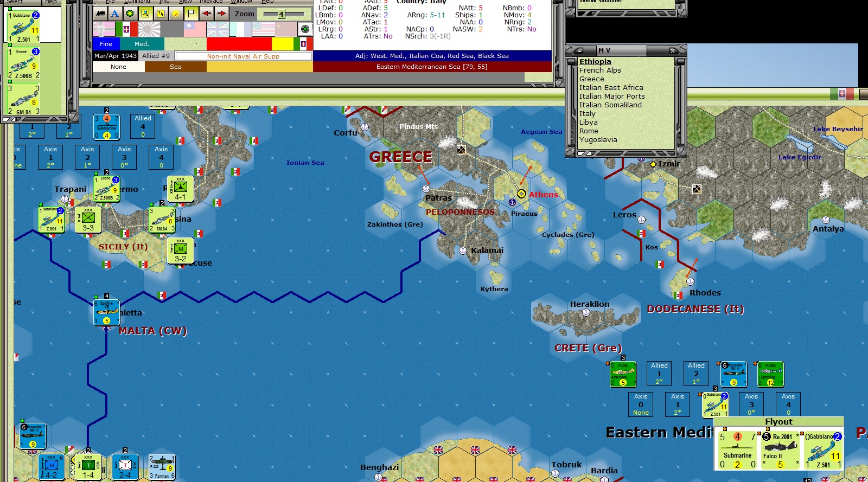
Task: Toggle the unit counter display toolbar button
Action: (x=145, y=14)
